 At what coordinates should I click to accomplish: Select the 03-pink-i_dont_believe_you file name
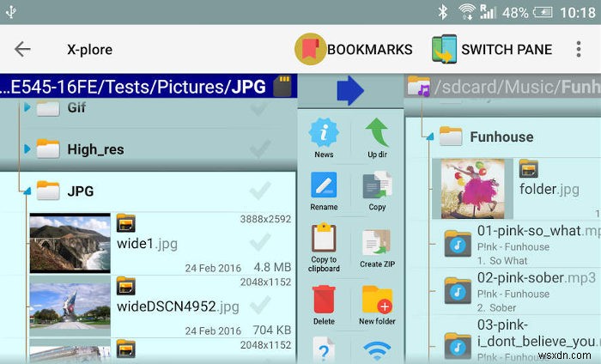[539, 333]
